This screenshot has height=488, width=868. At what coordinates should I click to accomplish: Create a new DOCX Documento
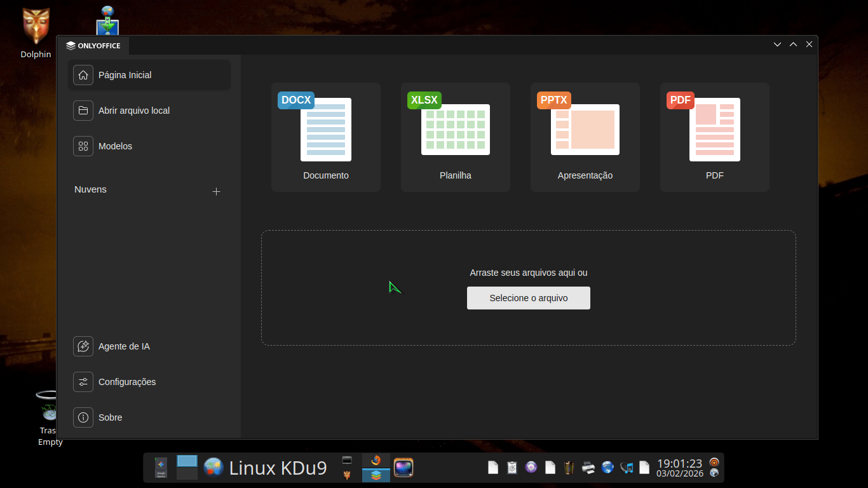[326, 137]
